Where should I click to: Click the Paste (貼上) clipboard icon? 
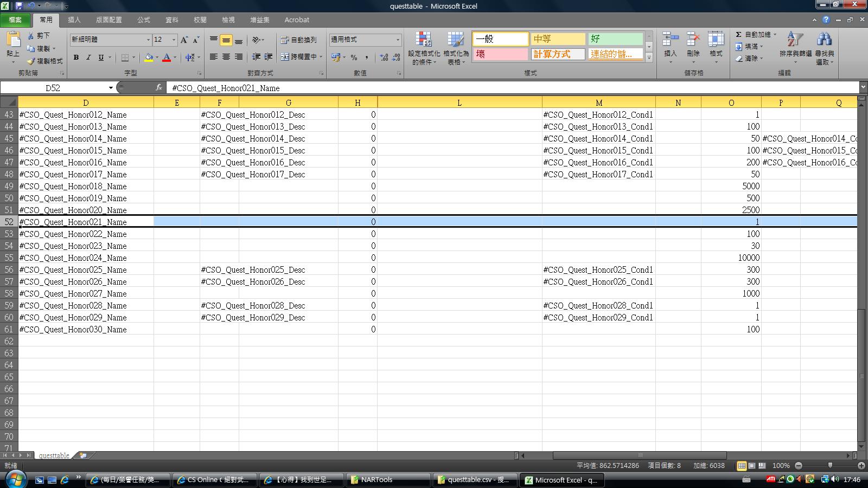pyautogui.click(x=13, y=40)
